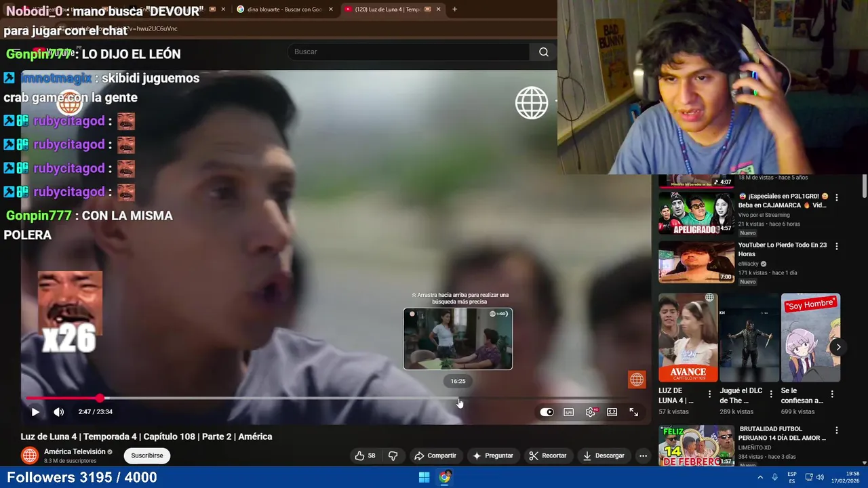Open the América Televisión channel avatar
Image resolution: width=868 pixels, height=488 pixels.
[x=30, y=455]
